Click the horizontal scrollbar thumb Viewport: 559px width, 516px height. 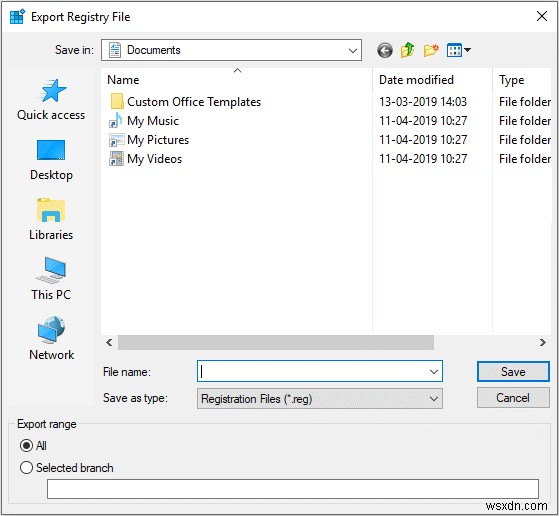point(276,343)
